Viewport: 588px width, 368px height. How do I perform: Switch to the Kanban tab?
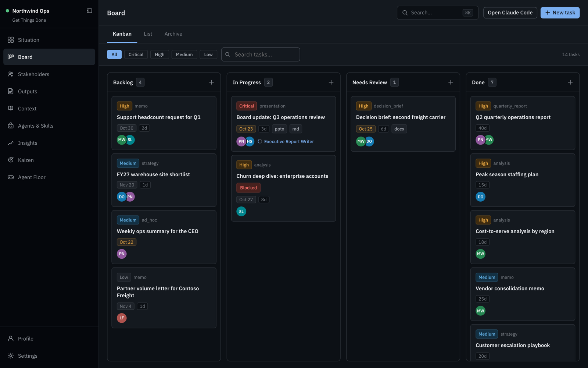click(x=122, y=34)
